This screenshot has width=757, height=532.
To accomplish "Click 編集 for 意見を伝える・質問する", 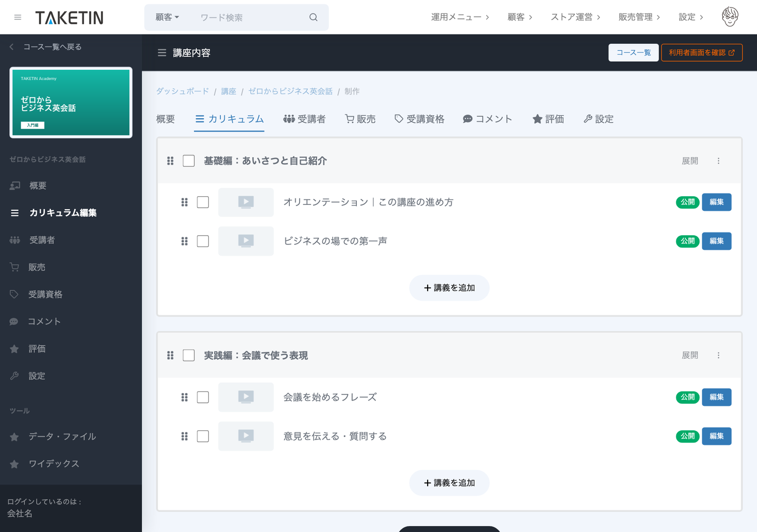I will [716, 436].
